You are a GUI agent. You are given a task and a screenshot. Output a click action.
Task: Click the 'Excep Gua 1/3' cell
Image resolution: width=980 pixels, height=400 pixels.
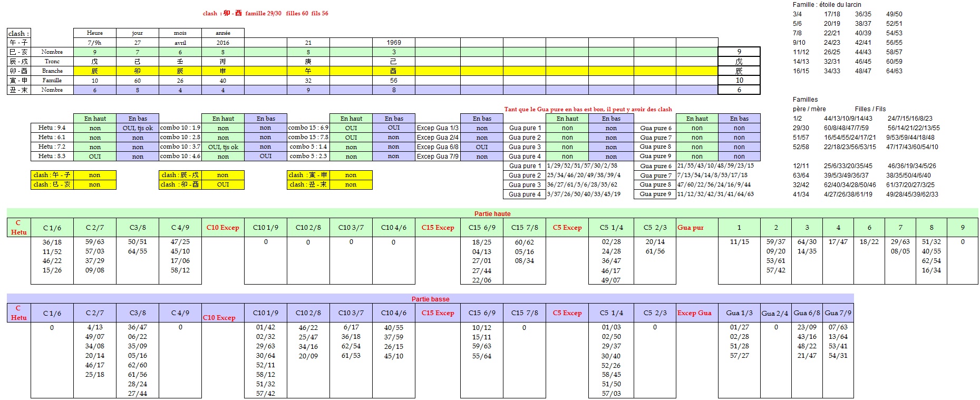(438, 128)
